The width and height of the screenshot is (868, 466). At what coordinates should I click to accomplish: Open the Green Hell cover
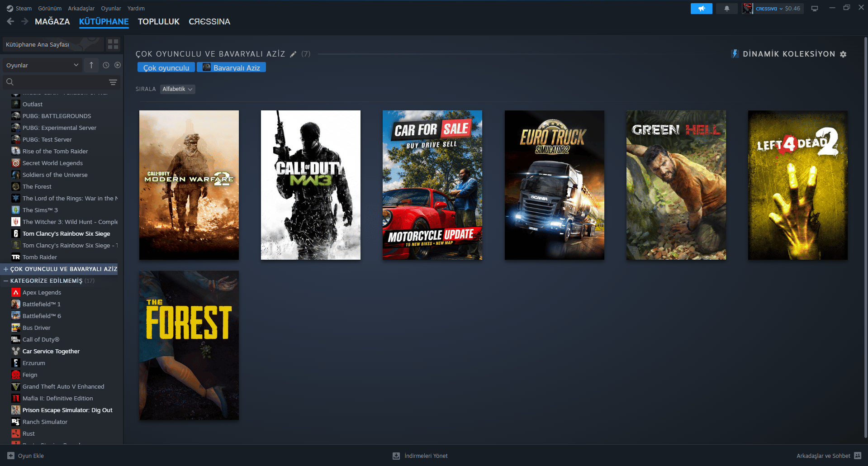click(676, 185)
